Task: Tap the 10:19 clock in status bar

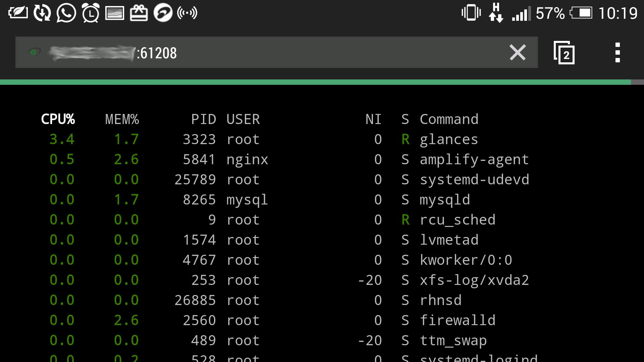Action: tap(618, 13)
